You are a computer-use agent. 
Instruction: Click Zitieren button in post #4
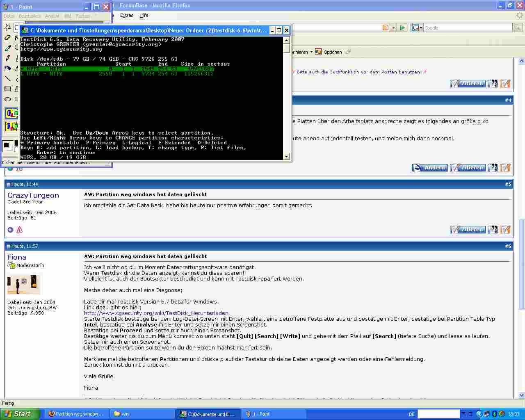tap(468, 167)
